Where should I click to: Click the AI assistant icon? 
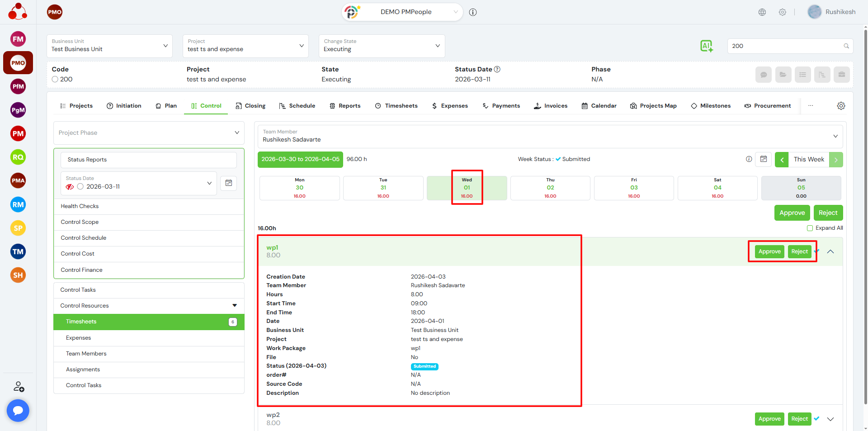pyautogui.click(x=706, y=46)
